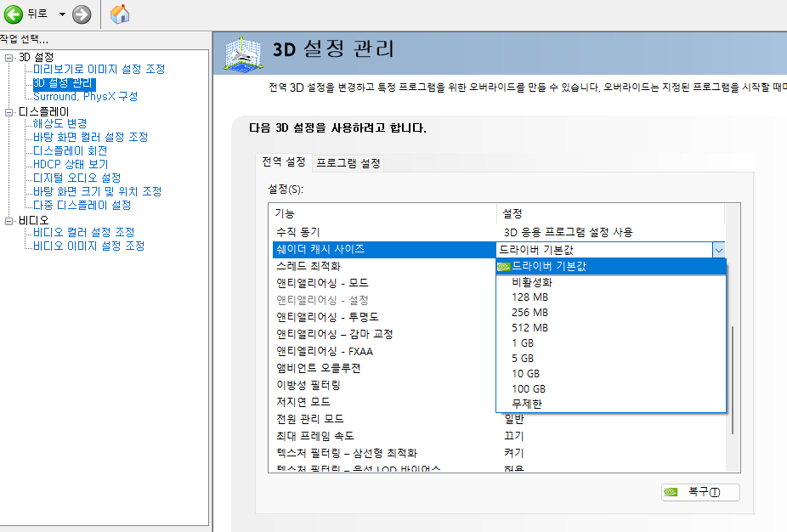Choose 1 GB cache size
Screen dimensions: 787x532
coord(611,343)
